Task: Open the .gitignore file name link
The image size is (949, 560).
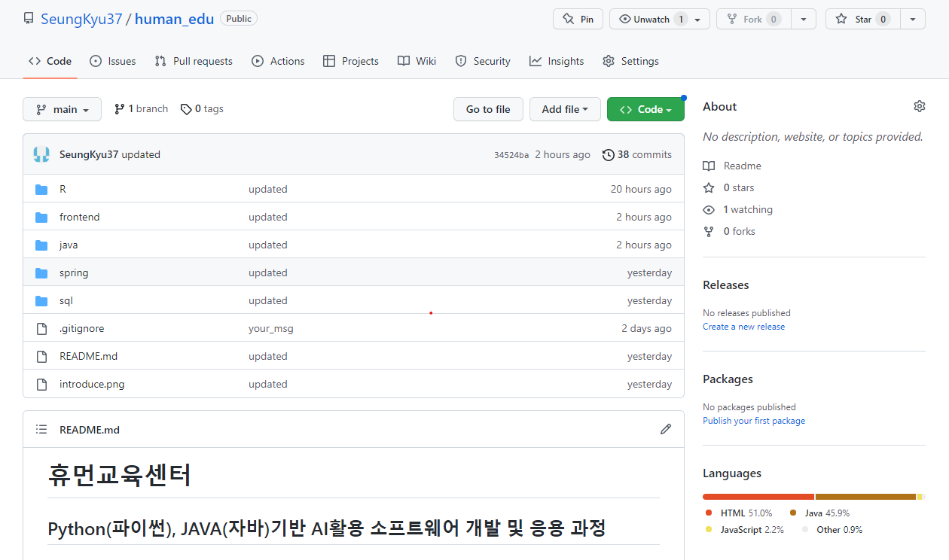Action: click(82, 328)
